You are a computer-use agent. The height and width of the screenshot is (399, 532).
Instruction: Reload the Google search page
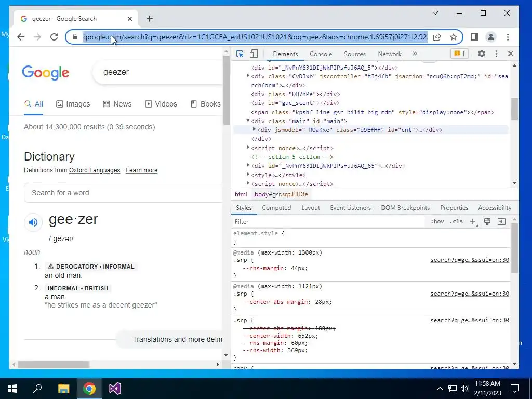click(x=54, y=37)
